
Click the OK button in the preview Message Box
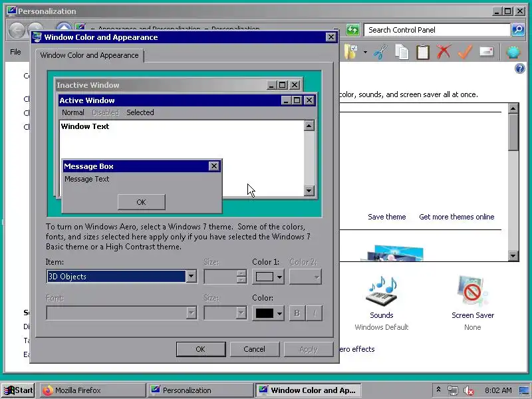(141, 202)
